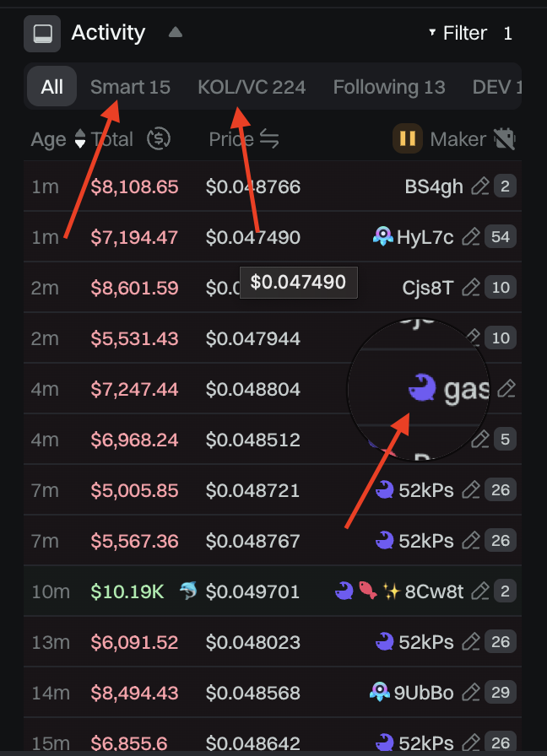547x756 pixels.
Task: Open maker 52kPs in the $5,005.85 row
Action: [x=426, y=490]
